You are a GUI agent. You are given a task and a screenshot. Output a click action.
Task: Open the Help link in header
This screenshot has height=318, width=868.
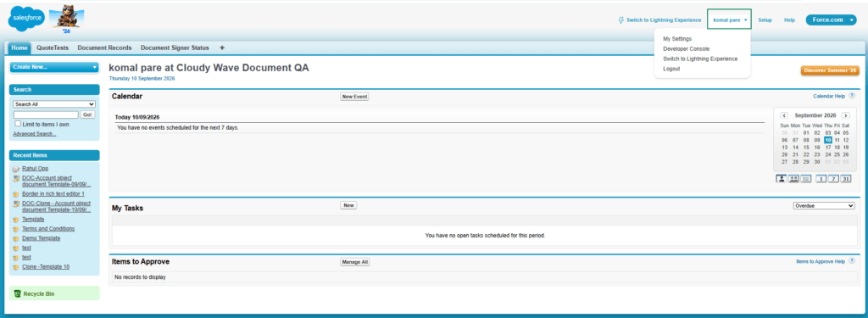pyautogui.click(x=789, y=20)
